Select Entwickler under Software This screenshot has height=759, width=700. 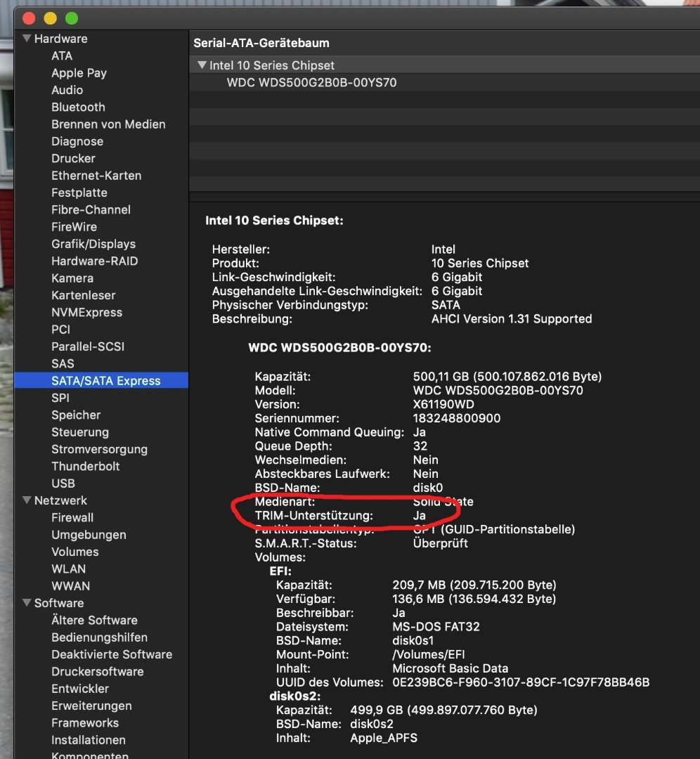tap(80, 688)
